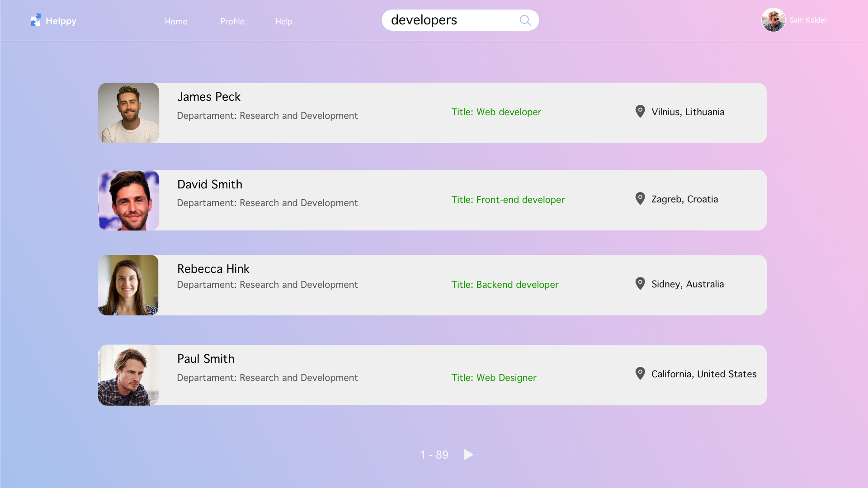
Task: Go to next results page arrow
Action: coord(468,455)
